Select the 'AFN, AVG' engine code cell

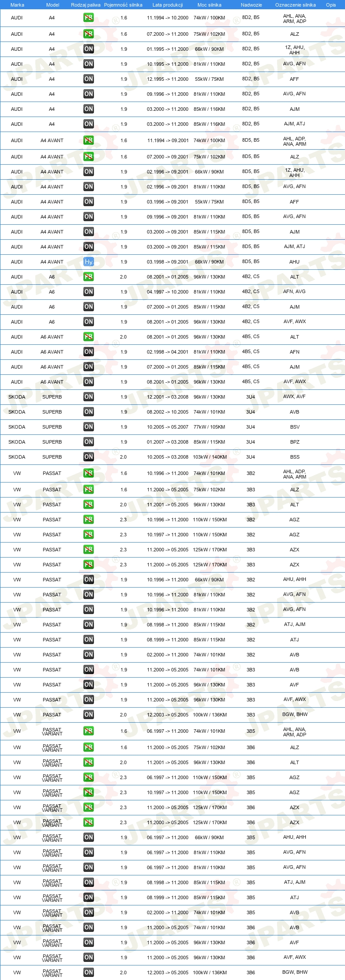click(294, 291)
